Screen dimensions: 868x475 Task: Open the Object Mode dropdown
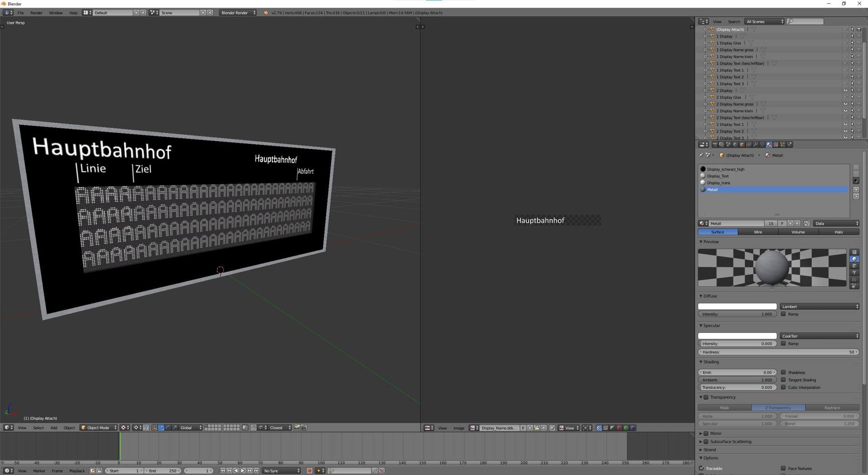[x=99, y=428]
